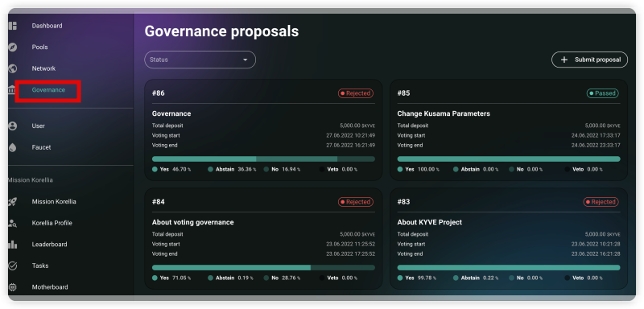Open the Motherboard page
644x309 pixels.
pos(50,287)
